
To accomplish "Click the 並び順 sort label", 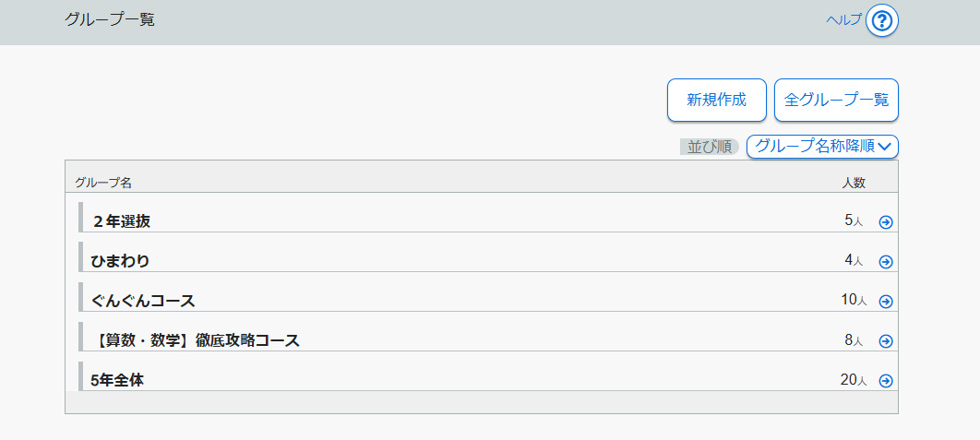I will coord(709,147).
